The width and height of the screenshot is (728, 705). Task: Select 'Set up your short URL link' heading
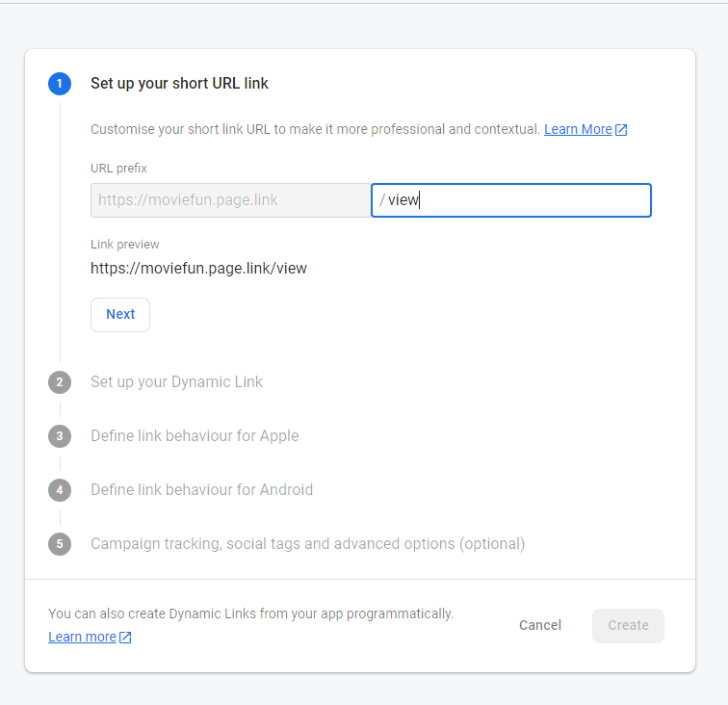tap(179, 84)
